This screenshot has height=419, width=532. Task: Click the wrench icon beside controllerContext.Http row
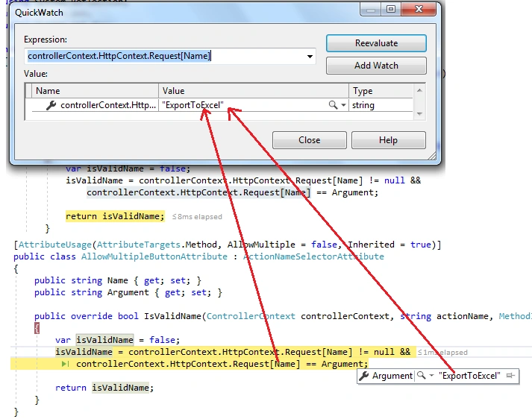point(51,105)
